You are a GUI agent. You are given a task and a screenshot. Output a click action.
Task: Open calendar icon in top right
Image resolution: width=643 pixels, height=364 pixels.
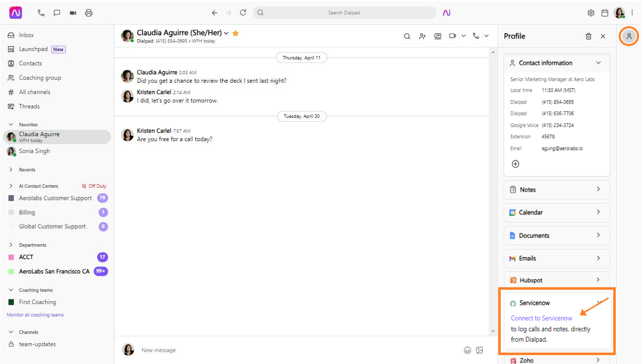point(605,13)
